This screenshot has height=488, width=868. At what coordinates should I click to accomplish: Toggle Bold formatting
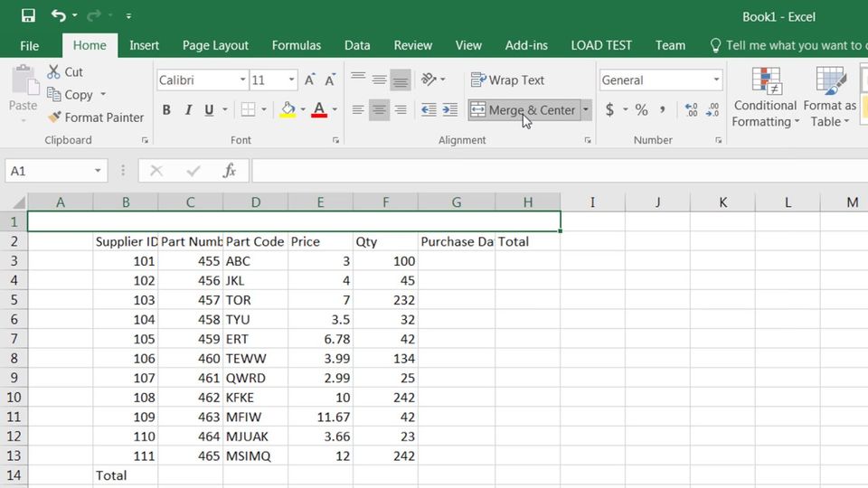point(166,110)
